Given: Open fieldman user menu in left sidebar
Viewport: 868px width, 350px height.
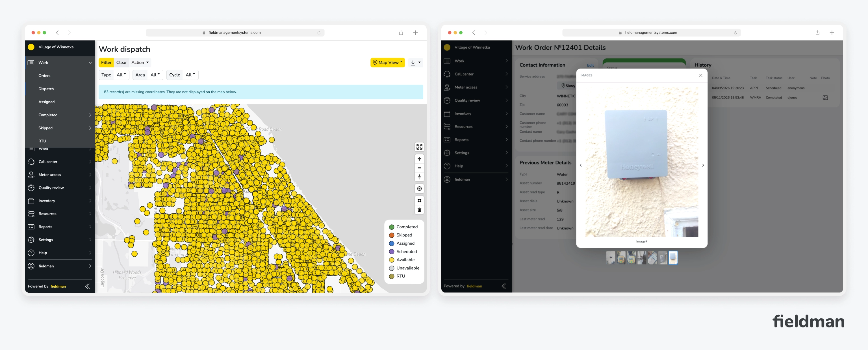Looking at the screenshot, I should pyautogui.click(x=60, y=266).
